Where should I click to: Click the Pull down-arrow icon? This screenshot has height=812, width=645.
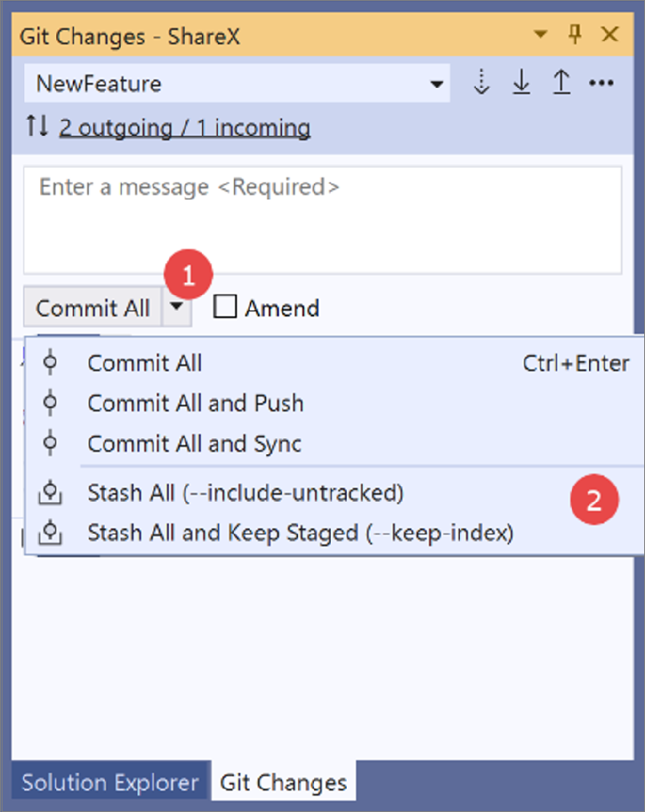[x=521, y=82]
